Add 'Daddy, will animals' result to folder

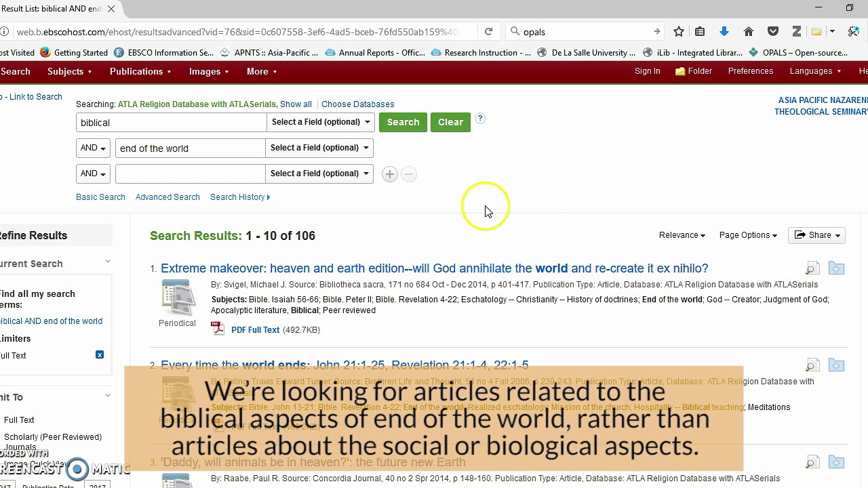point(836,462)
